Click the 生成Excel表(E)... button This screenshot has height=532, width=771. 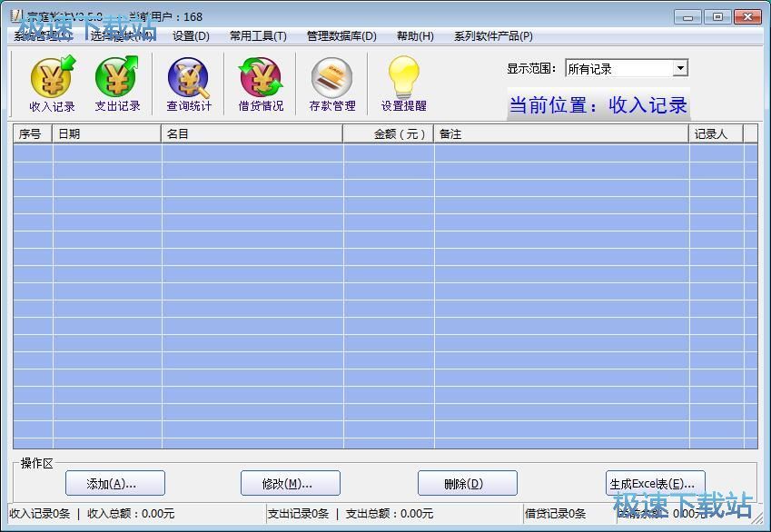click(655, 483)
